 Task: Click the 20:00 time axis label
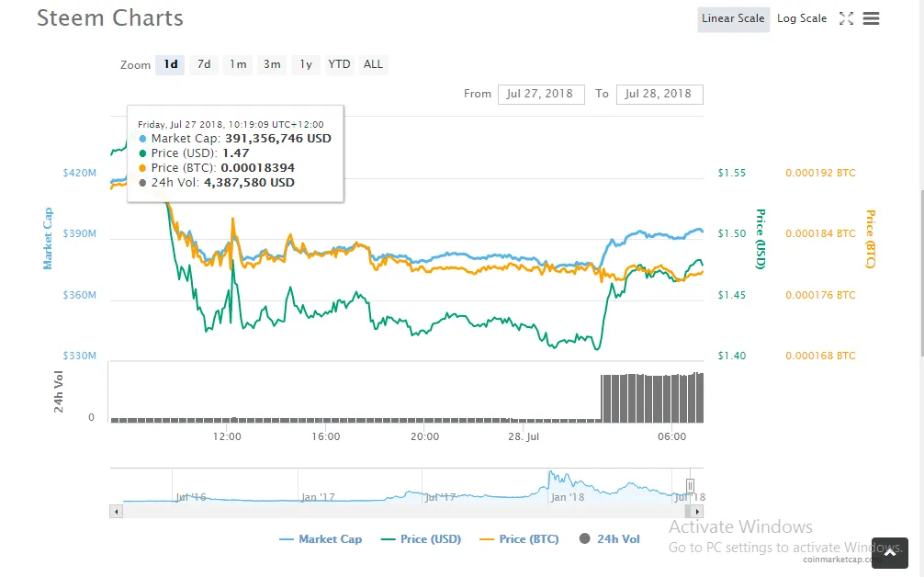click(425, 436)
